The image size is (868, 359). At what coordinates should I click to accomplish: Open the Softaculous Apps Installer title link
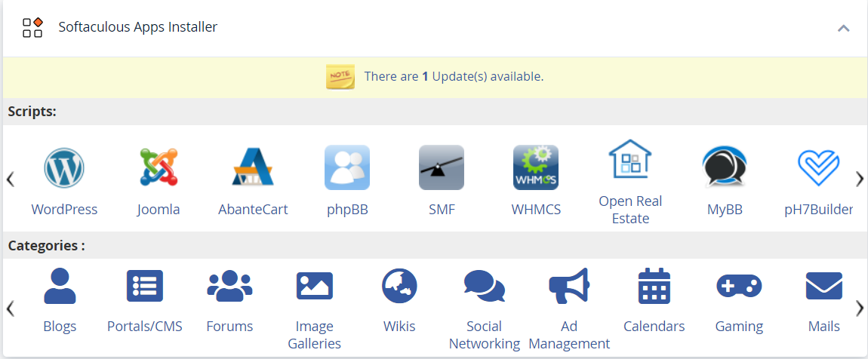[138, 26]
